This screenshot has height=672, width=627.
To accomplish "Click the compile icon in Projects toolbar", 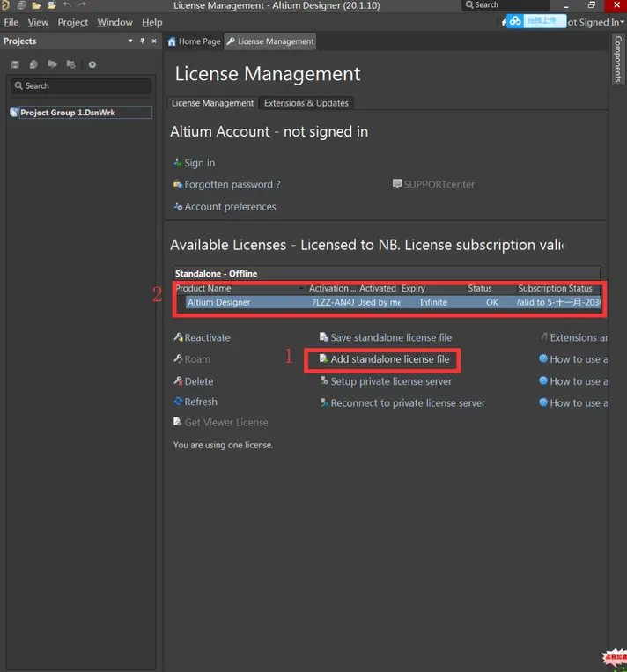I will (x=33, y=64).
